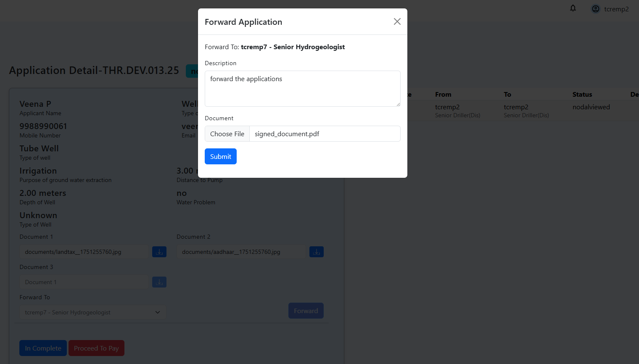Mark application as In Complete

43,348
